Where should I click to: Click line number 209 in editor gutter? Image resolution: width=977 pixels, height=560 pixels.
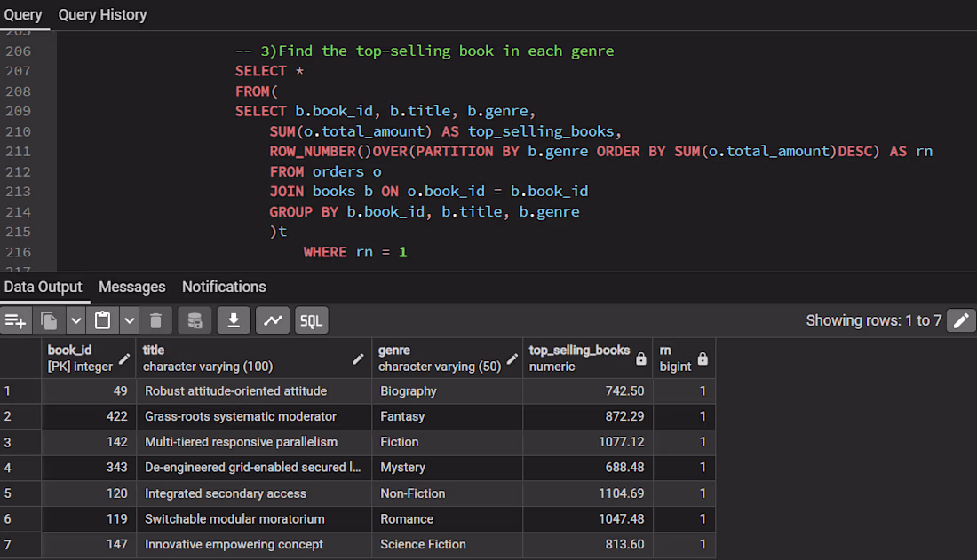[18, 111]
